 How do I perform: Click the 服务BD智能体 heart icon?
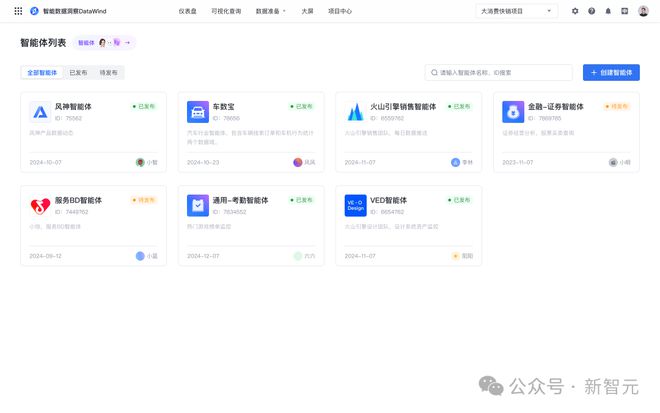(x=40, y=205)
